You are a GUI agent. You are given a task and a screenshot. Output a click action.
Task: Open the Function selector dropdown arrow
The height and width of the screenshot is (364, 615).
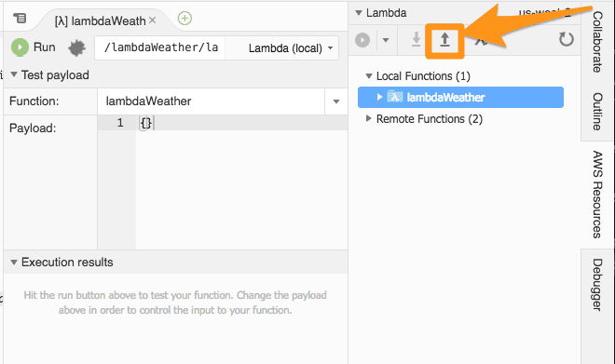click(336, 101)
